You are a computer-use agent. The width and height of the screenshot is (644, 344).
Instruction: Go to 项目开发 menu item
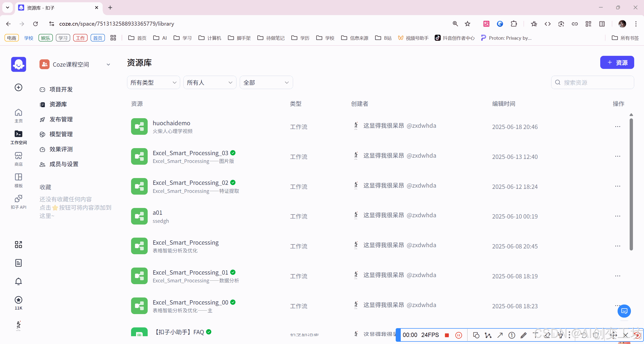pyautogui.click(x=61, y=90)
